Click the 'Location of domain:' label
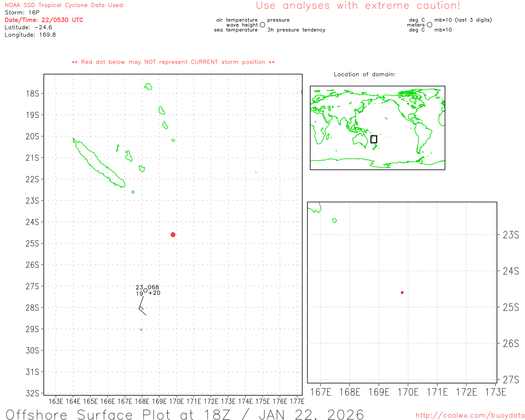Viewport: 525px width, 420px height. 365,74
